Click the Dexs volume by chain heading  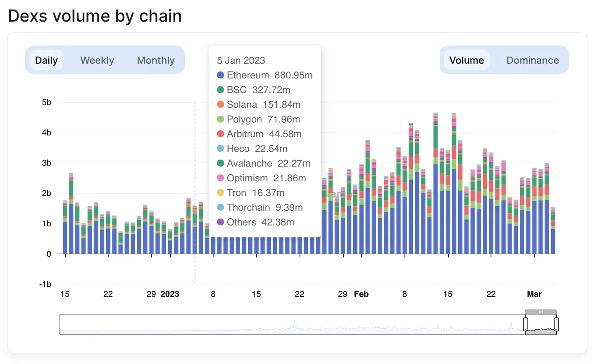pyautogui.click(x=95, y=16)
